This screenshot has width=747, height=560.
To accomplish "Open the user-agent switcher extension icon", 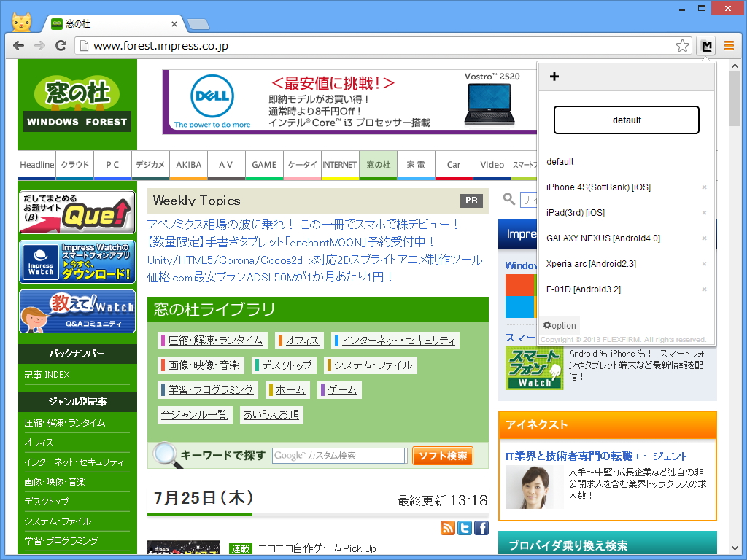I will pyautogui.click(x=705, y=45).
